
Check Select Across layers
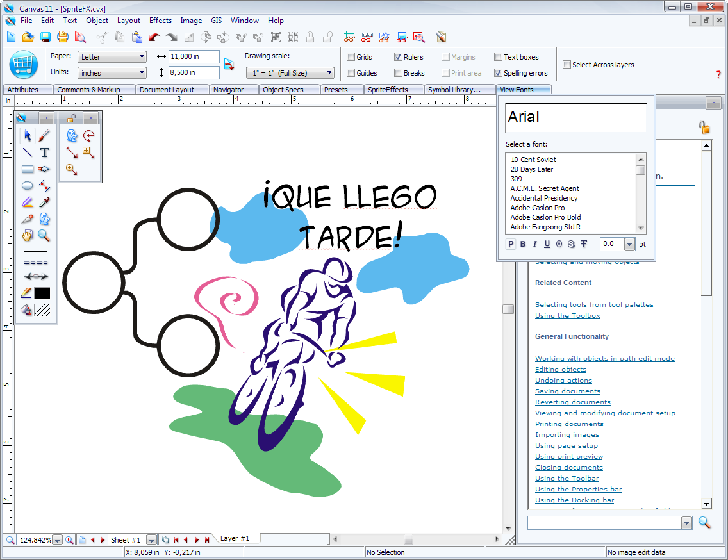[x=567, y=64]
